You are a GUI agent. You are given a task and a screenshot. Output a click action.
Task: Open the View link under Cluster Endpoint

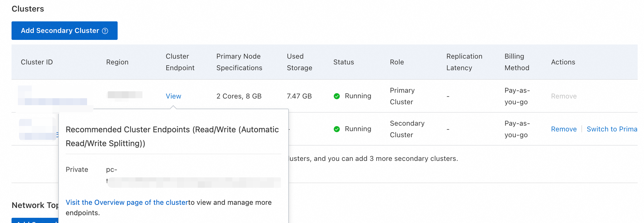[173, 96]
